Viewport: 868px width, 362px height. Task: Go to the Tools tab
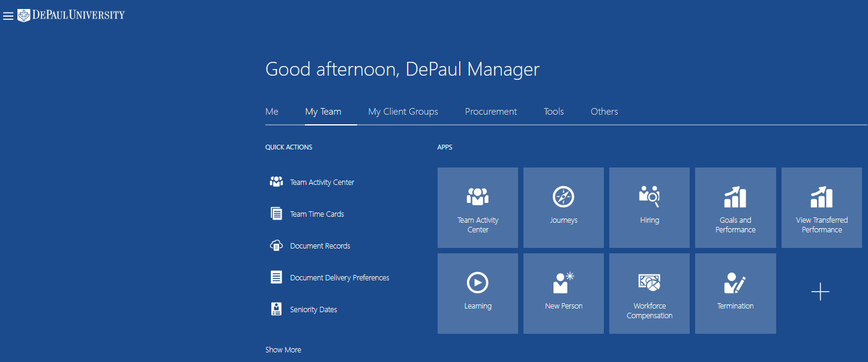(x=554, y=112)
